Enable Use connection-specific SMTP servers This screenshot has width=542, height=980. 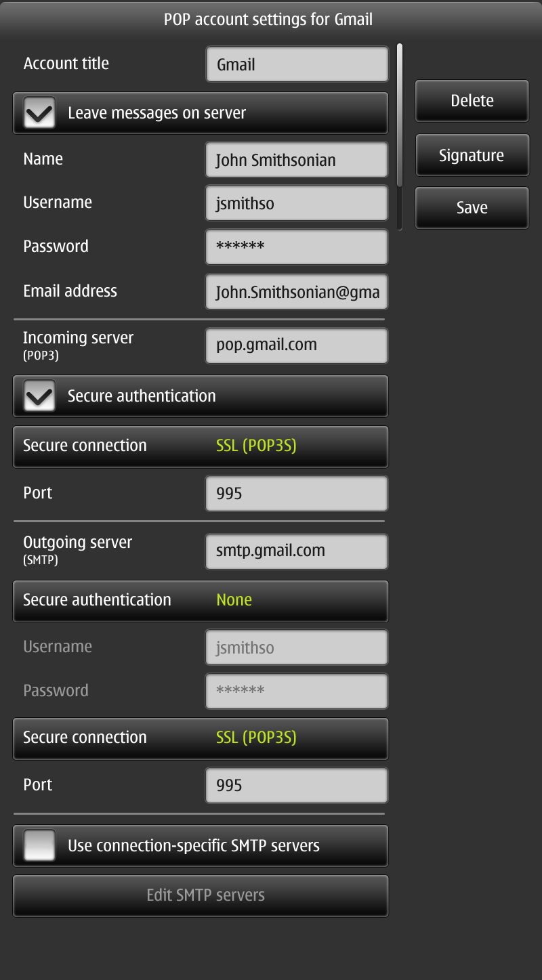[39, 845]
